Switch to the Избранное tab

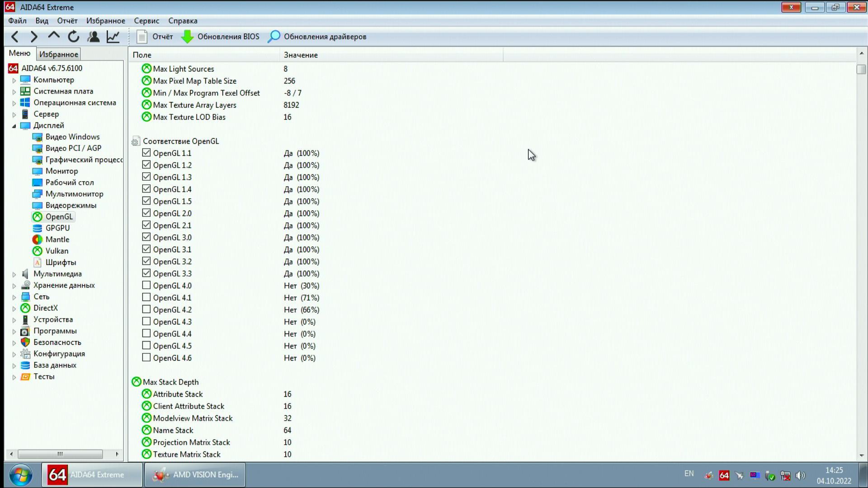pyautogui.click(x=59, y=54)
